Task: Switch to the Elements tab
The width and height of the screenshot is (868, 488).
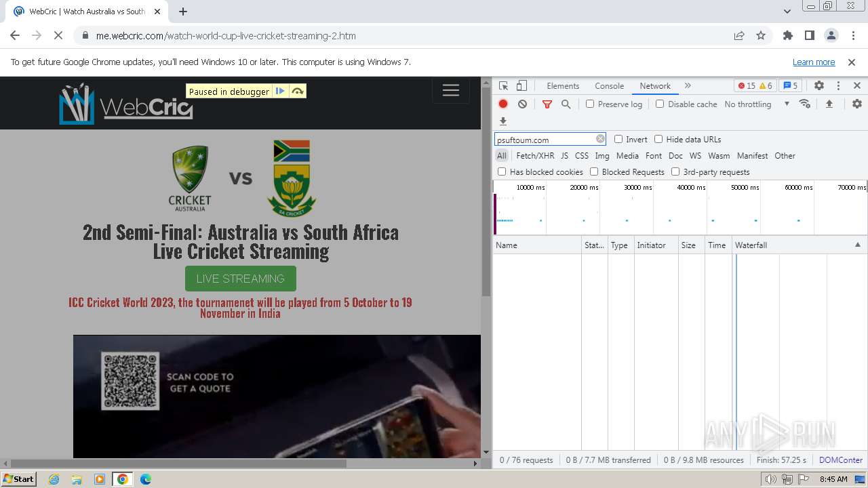Action: click(x=563, y=86)
